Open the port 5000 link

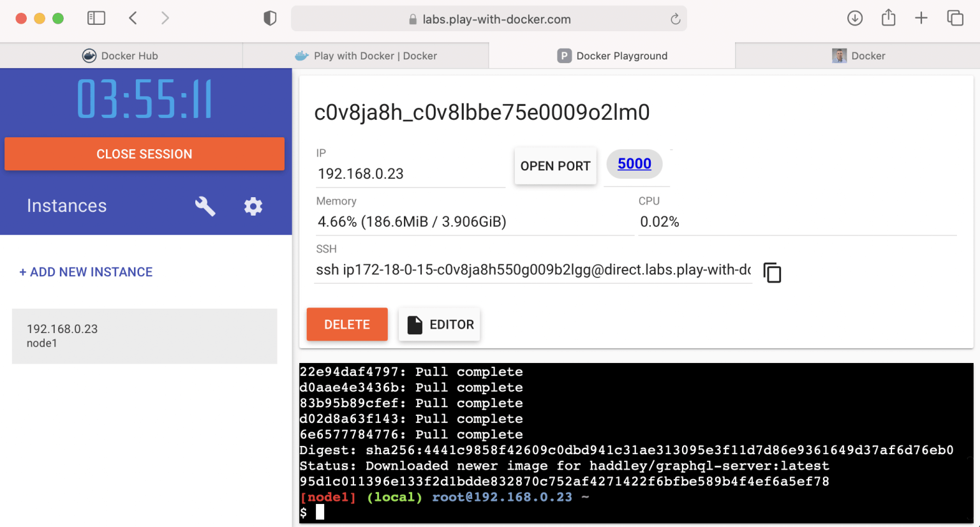tap(634, 163)
